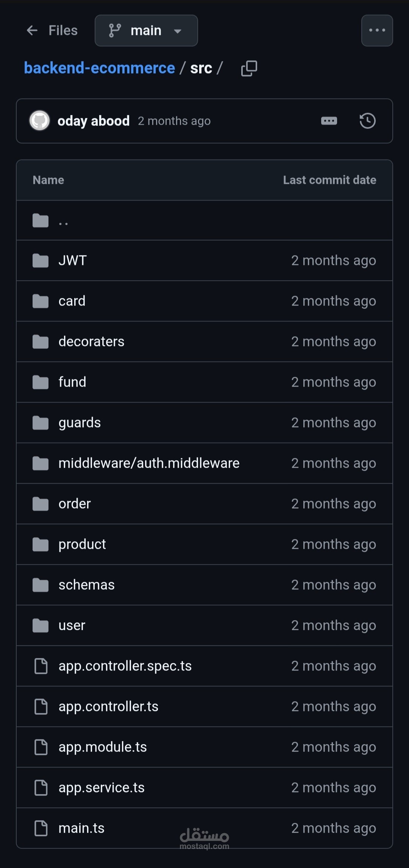Open the backend-ecommerce repository link

pyautogui.click(x=100, y=68)
